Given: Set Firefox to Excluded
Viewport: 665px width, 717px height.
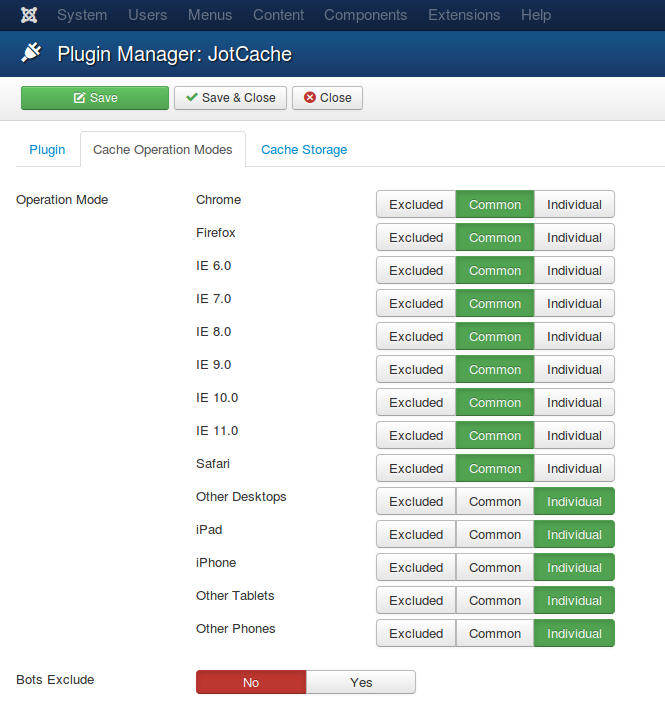Looking at the screenshot, I should pyautogui.click(x=416, y=237).
